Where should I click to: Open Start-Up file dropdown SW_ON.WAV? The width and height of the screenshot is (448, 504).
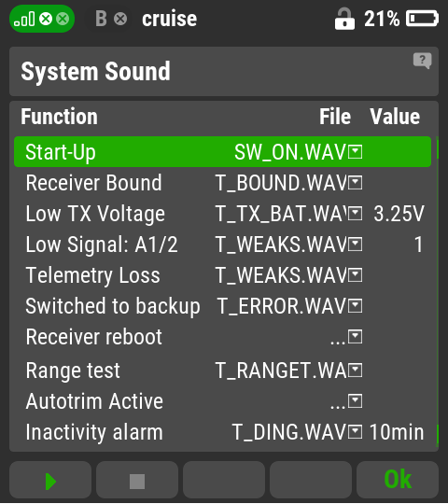[298, 152]
